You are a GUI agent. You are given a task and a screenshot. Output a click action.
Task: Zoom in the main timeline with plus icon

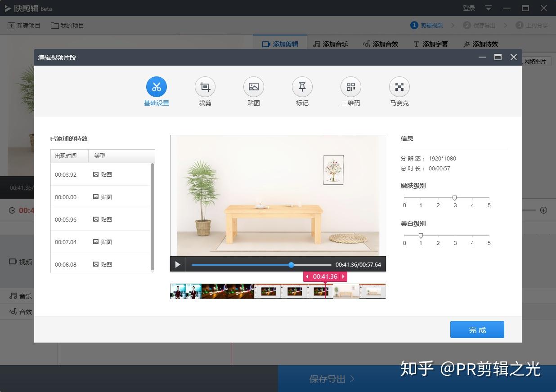coord(543,210)
